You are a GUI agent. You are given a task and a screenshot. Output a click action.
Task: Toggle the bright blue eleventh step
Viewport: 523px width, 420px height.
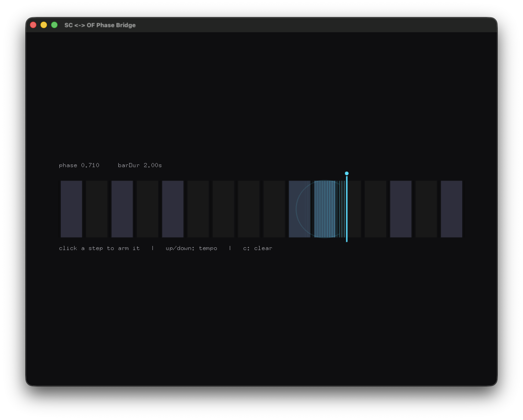click(325, 209)
